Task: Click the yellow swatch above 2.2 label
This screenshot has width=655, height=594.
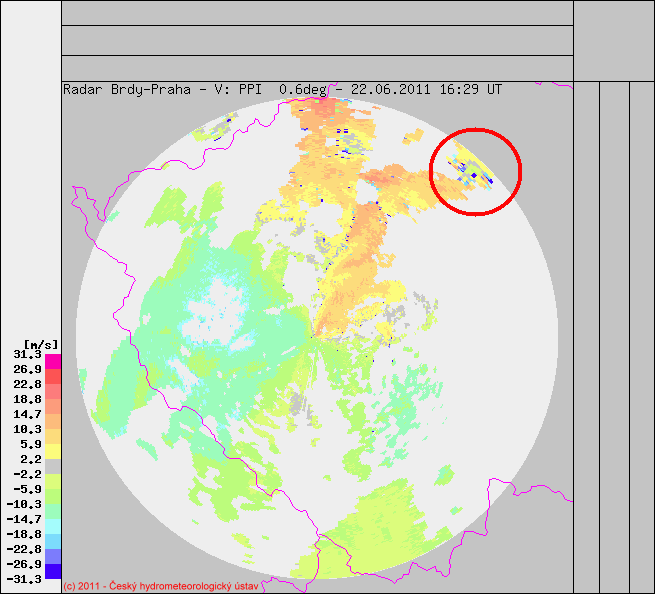Action: pos(53,450)
